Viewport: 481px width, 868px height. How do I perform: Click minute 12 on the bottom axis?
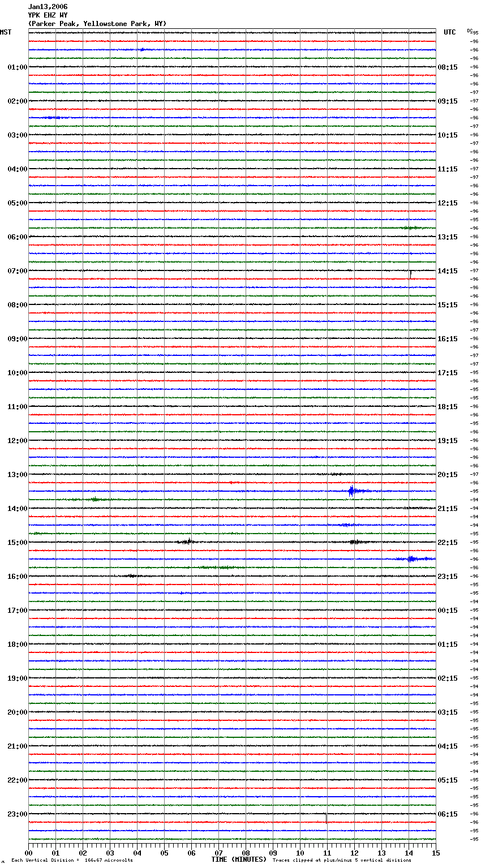click(x=354, y=853)
